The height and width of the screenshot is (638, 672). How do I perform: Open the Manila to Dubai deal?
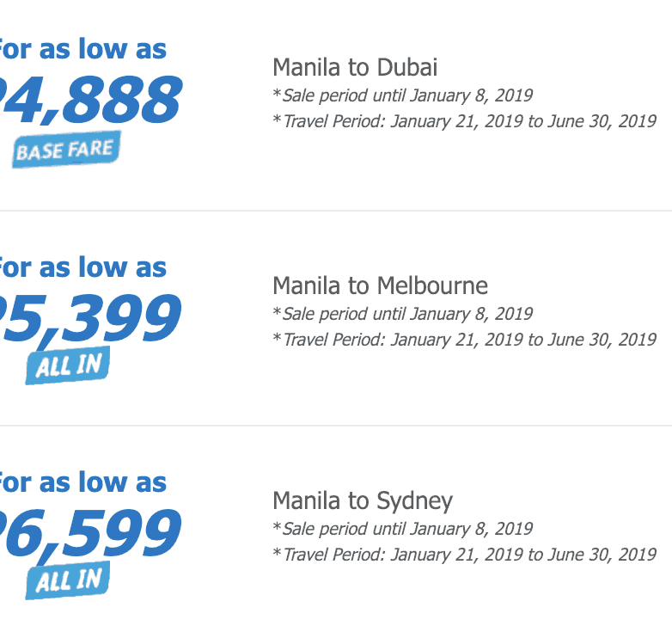355,67
